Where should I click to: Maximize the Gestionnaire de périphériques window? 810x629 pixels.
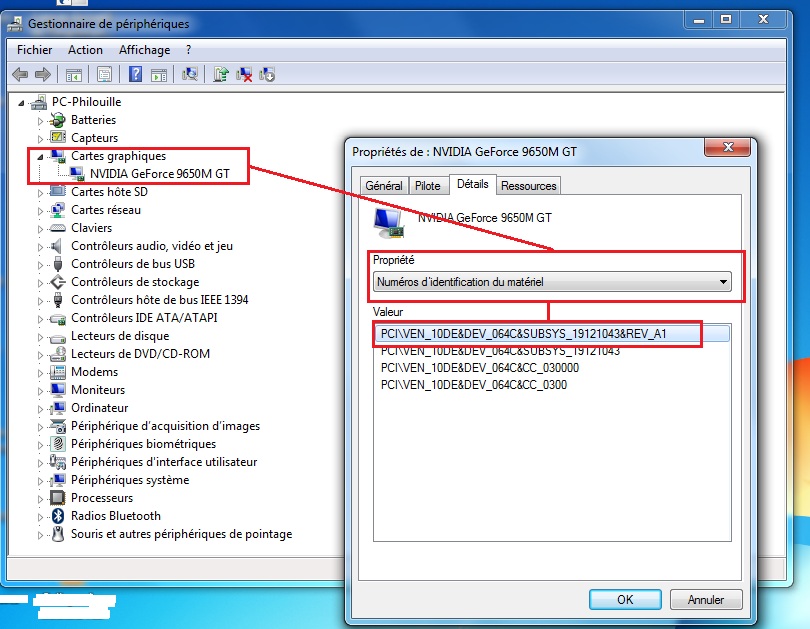(726, 20)
